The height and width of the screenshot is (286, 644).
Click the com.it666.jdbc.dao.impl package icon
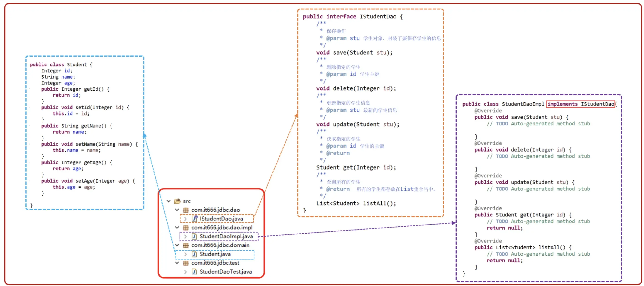186,228
